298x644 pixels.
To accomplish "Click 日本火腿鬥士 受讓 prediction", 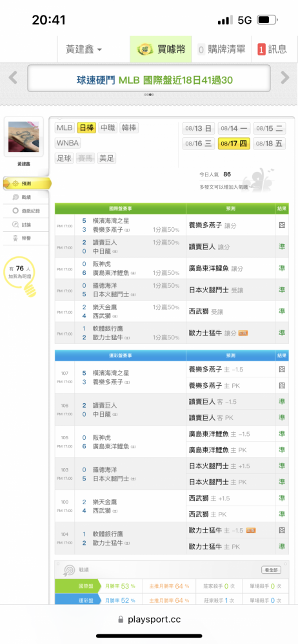I will (215, 290).
